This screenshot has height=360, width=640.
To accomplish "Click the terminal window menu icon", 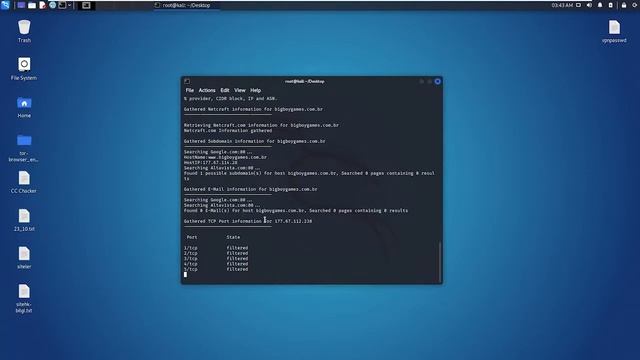I will click(187, 81).
